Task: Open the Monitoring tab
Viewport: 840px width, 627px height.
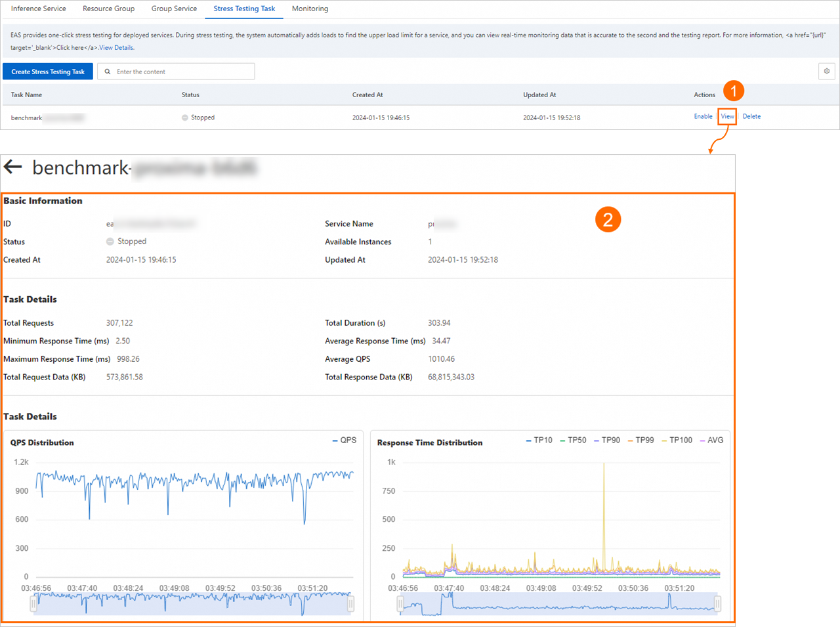Action: click(310, 9)
